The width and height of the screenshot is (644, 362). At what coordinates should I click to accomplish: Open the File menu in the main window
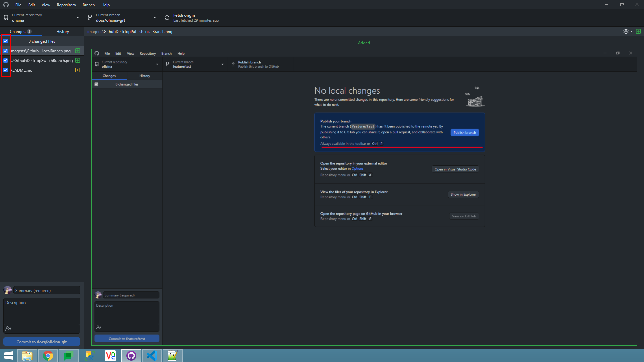point(18,5)
